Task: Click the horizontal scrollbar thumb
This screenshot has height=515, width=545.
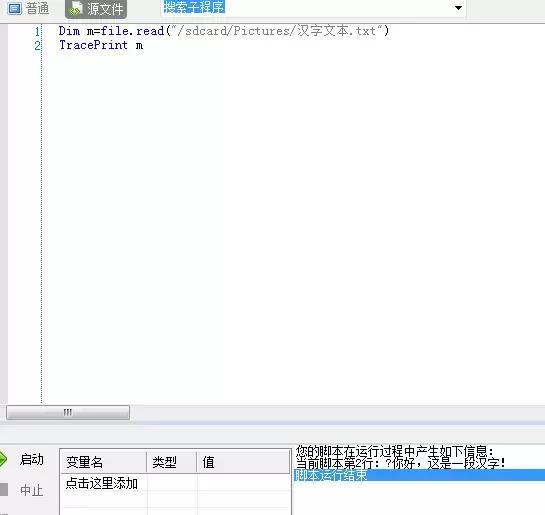Action: (x=68, y=412)
